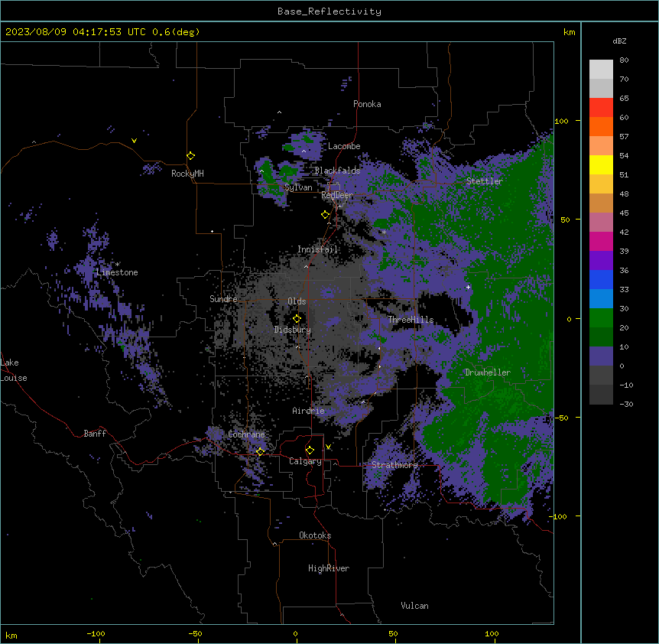Click the 30 dBZ green swatch

601,318
